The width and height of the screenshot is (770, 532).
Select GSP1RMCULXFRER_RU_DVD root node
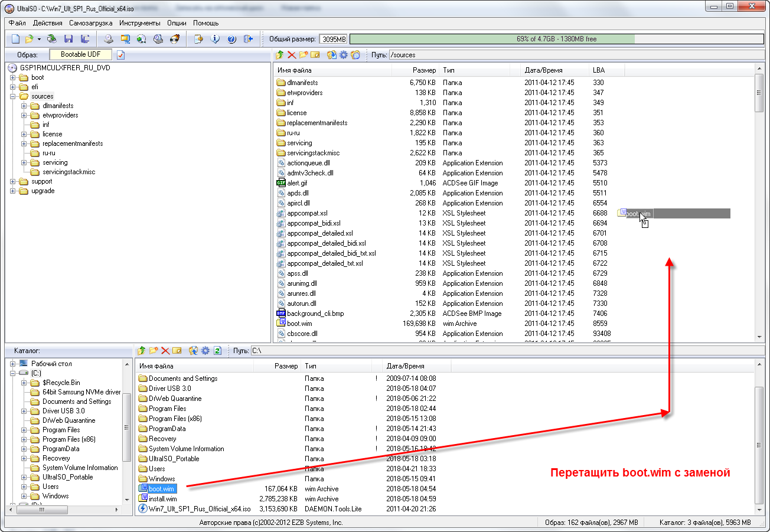[64, 68]
